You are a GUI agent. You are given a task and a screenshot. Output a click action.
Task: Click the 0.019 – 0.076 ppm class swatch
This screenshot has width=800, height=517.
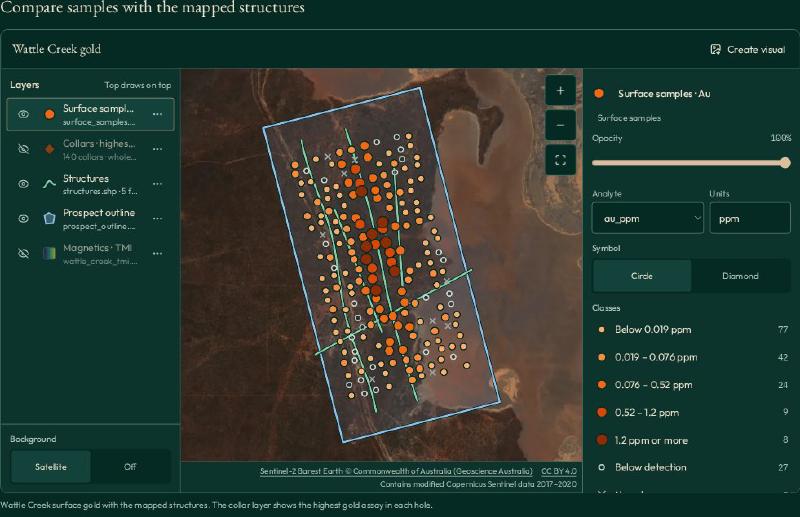pyautogui.click(x=602, y=357)
